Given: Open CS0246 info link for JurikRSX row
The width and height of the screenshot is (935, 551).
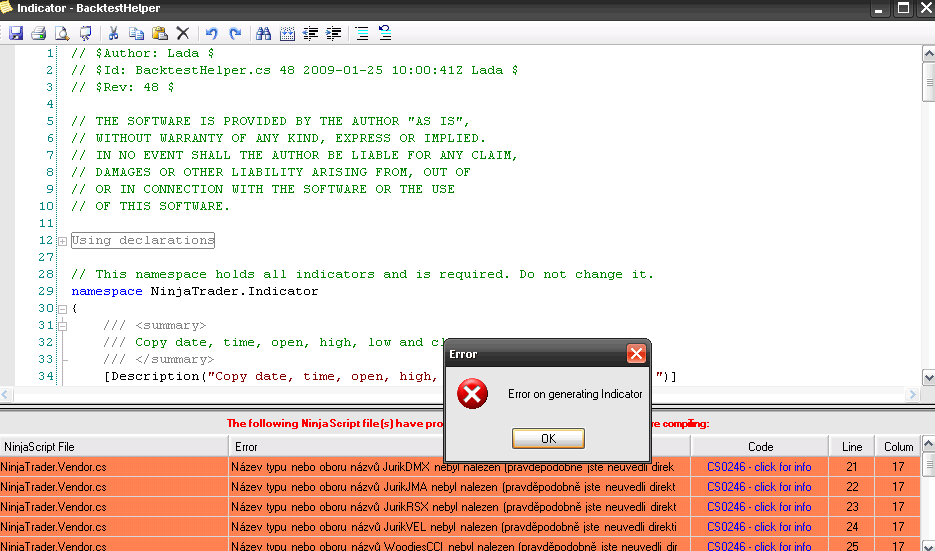Looking at the screenshot, I should click(x=759, y=507).
